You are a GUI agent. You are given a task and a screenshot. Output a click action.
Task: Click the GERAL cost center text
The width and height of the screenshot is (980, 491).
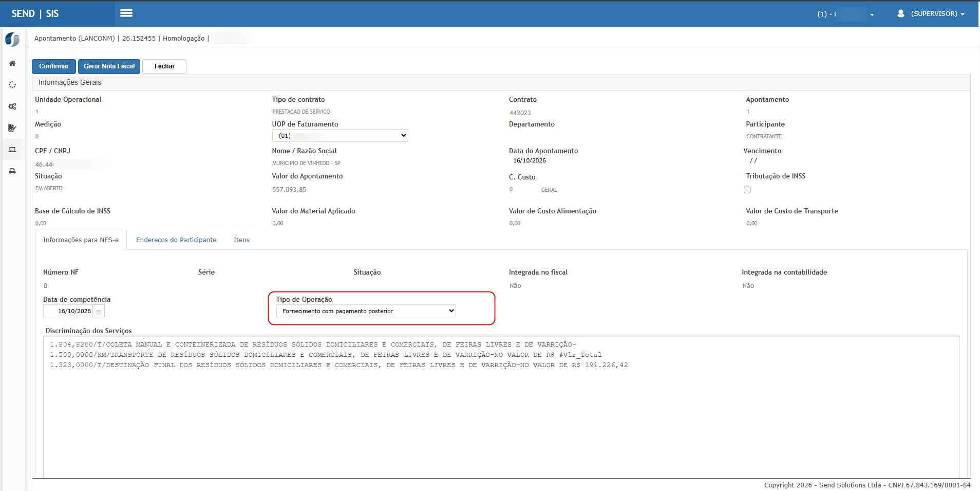point(549,190)
